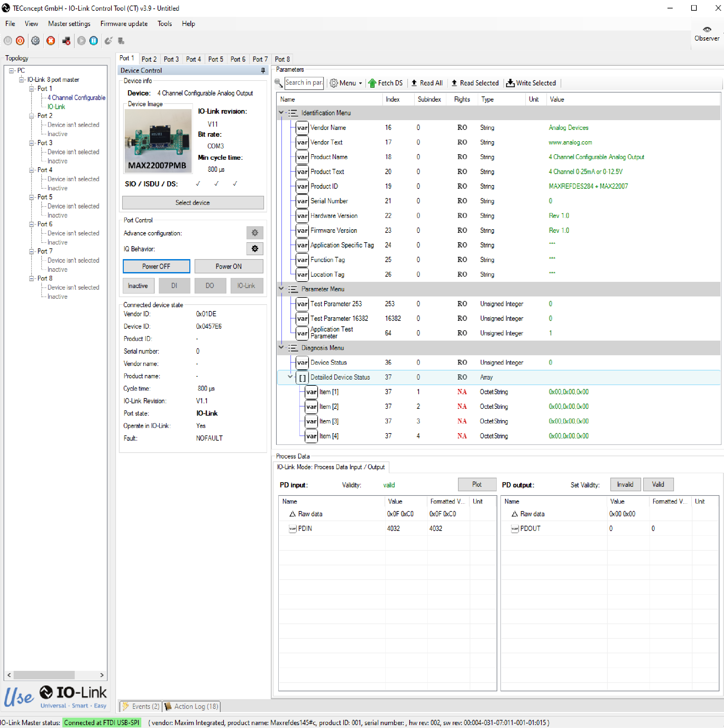This screenshot has height=728, width=724.
Task: Click the Power OFF button icon
Action: point(156,266)
